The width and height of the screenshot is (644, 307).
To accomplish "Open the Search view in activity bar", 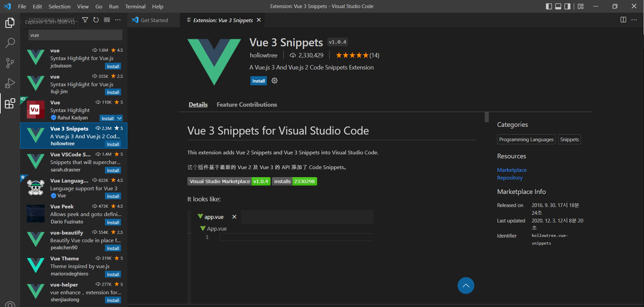I will point(10,43).
